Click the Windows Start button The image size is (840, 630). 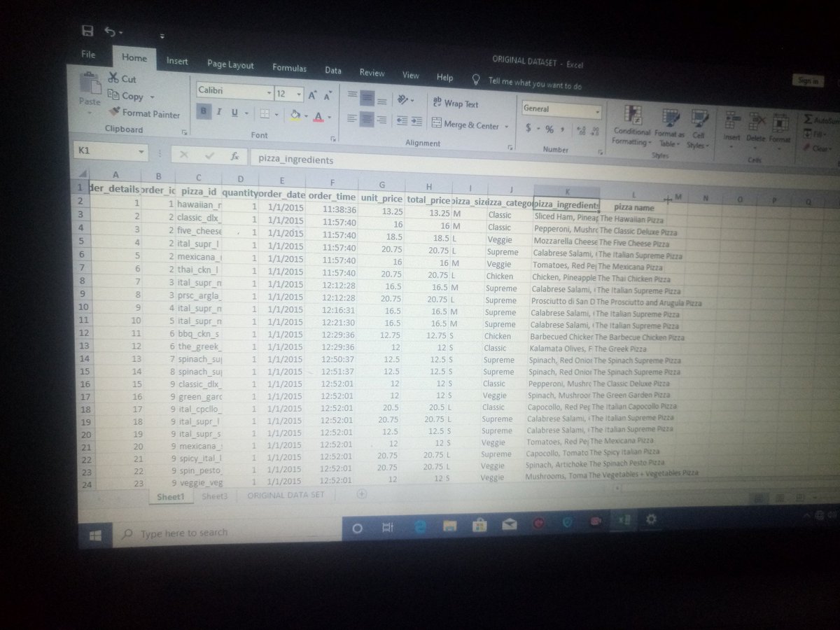coord(96,535)
